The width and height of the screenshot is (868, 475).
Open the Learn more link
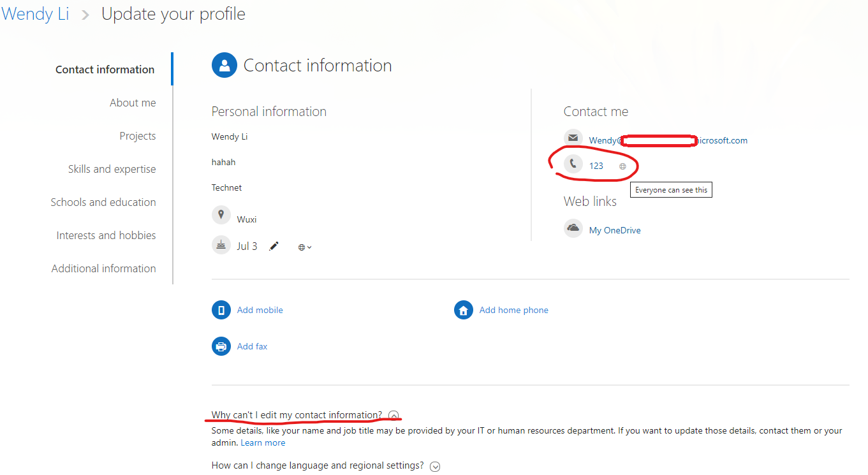point(262,442)
